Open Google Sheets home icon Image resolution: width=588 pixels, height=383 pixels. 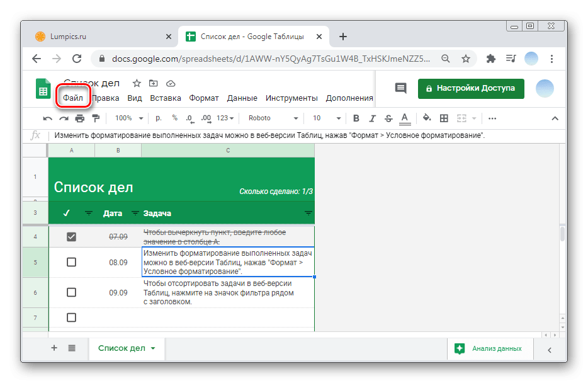[x=43, y=89]
